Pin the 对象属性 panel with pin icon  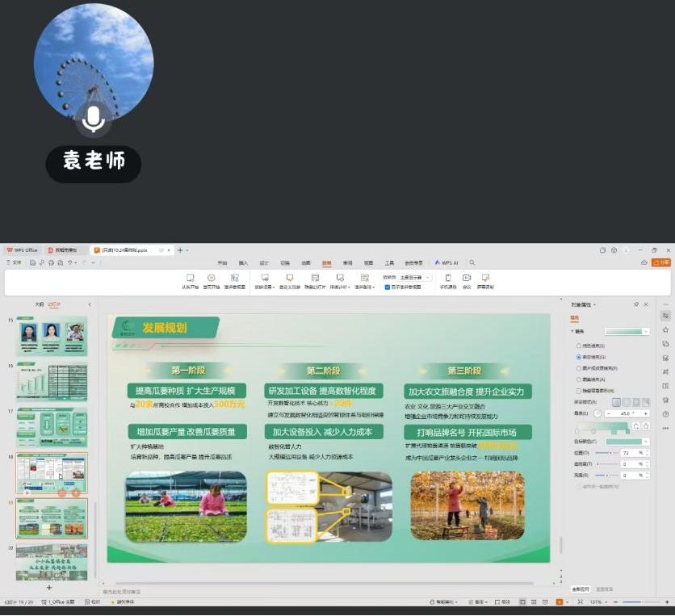pos(636,304)
